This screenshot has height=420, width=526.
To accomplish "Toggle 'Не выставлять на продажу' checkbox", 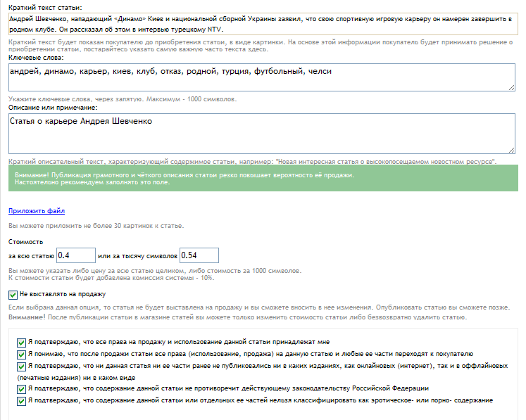I will click(x=13, y=295).
